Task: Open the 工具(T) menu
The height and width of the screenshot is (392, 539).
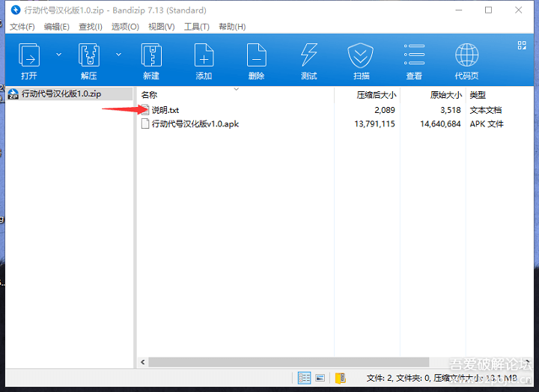Action: [197, 27]
